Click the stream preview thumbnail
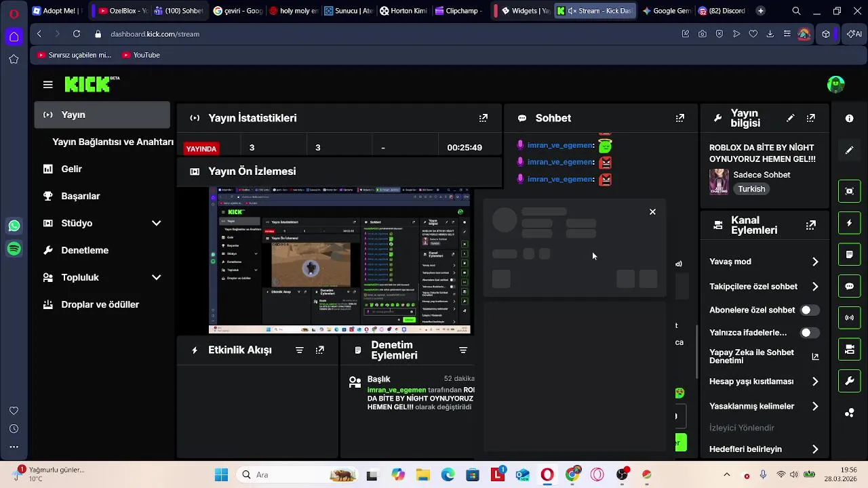The width and height of the screenshot is (868, 488). [x=339, y=261]
